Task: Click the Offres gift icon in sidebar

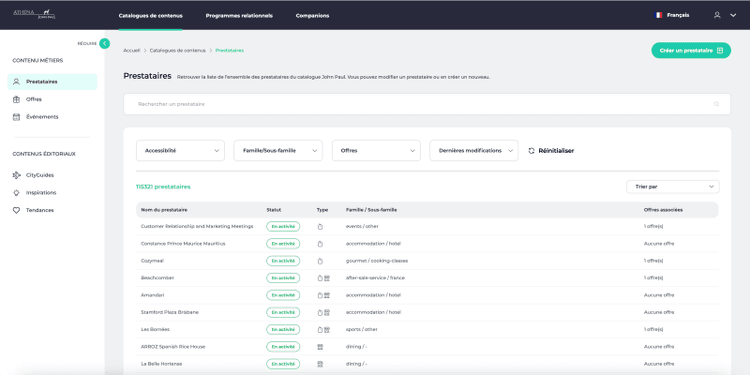Action: pyautogui.click(x=16, y=99)
